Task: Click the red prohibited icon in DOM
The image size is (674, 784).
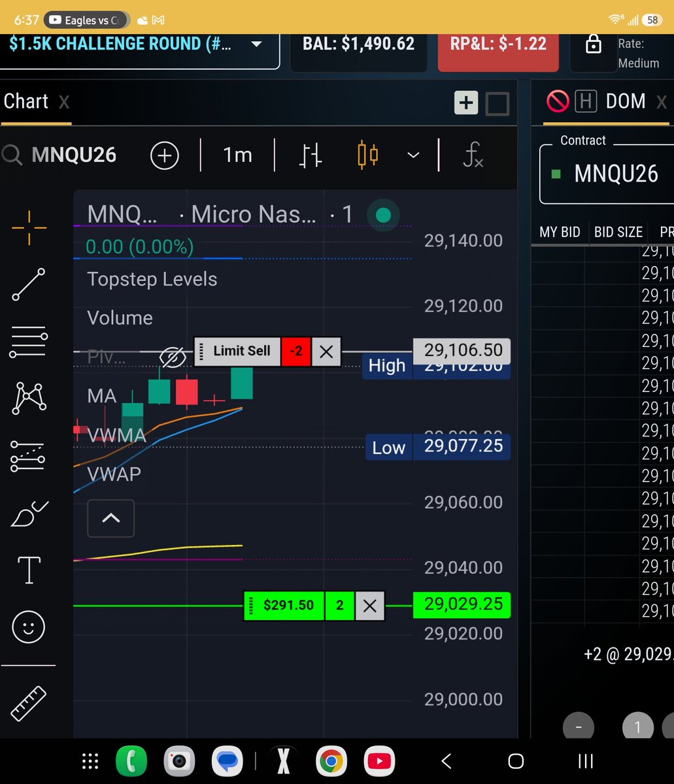Action: pyautogui.click(x=558, y=101)
